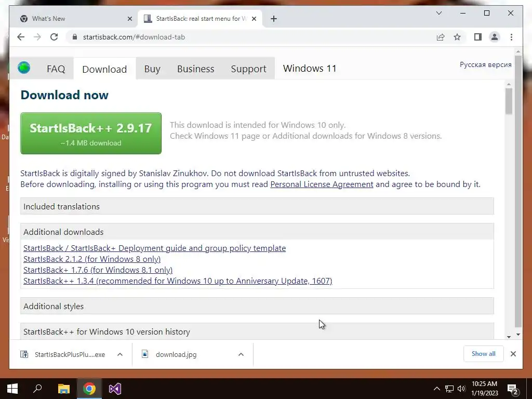Click the padlock site info icon
Screen dimensions: 532x399
point(75,37)
